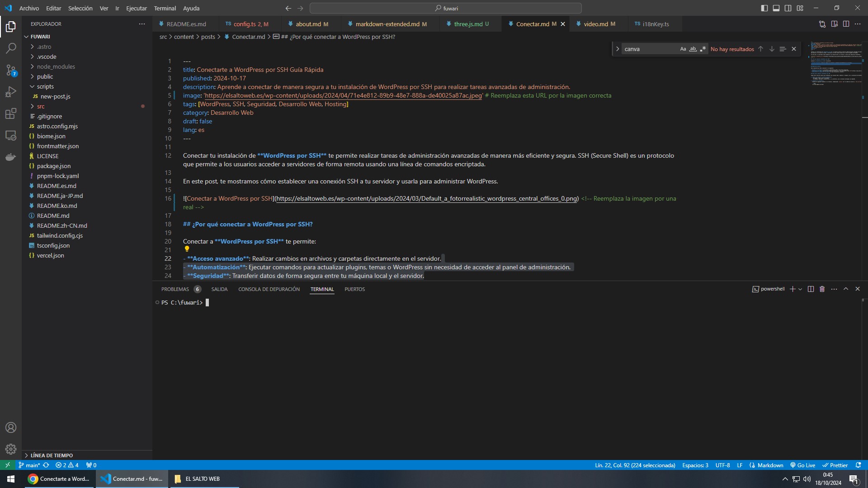The height and width of the screenshot is (488, 868).
Task: Collapse the scripts folder
Action: pos(45,86)
